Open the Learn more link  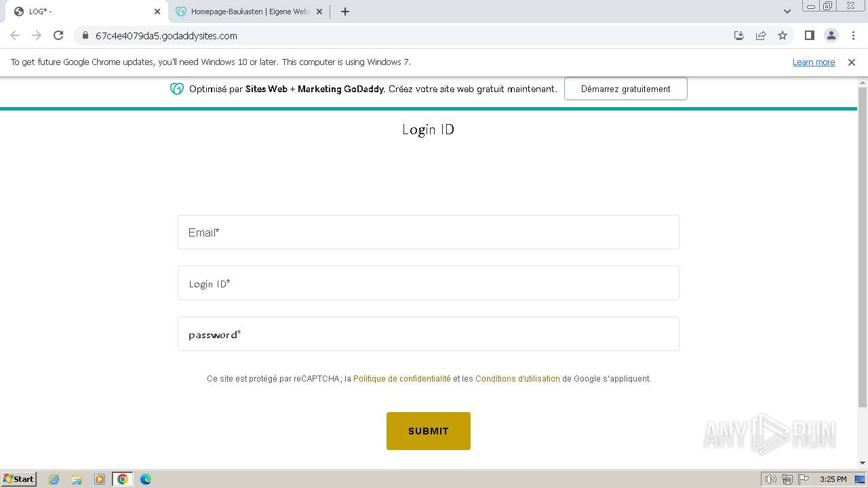814,62
